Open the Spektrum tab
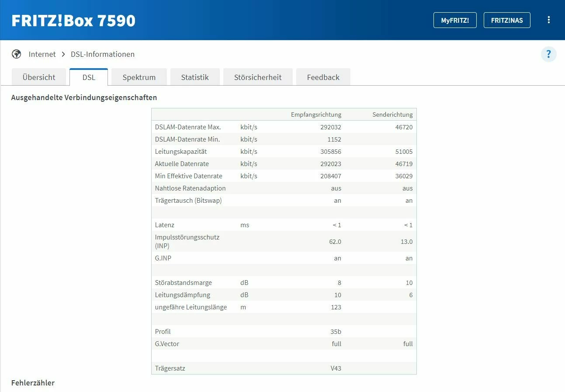Screen dimensions: 565x392 tap(139, 77)
